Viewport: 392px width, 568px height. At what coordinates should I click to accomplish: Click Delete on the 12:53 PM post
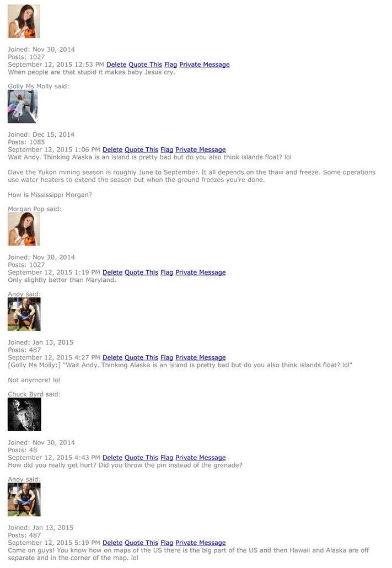coord(116,65)
